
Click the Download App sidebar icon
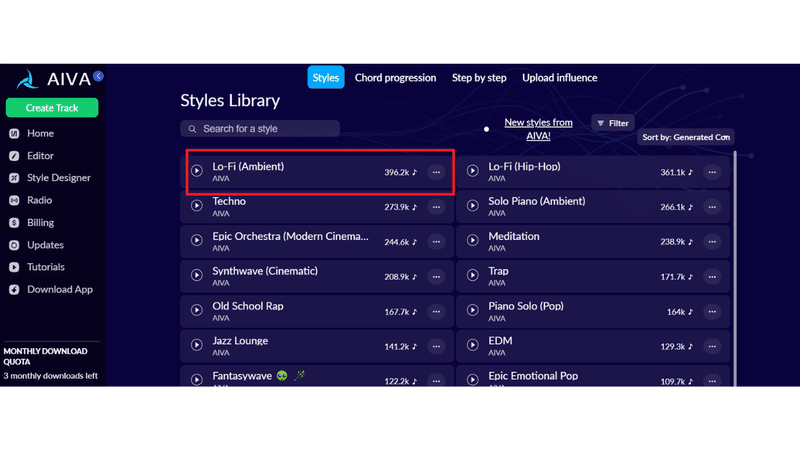tap(14, 290)
